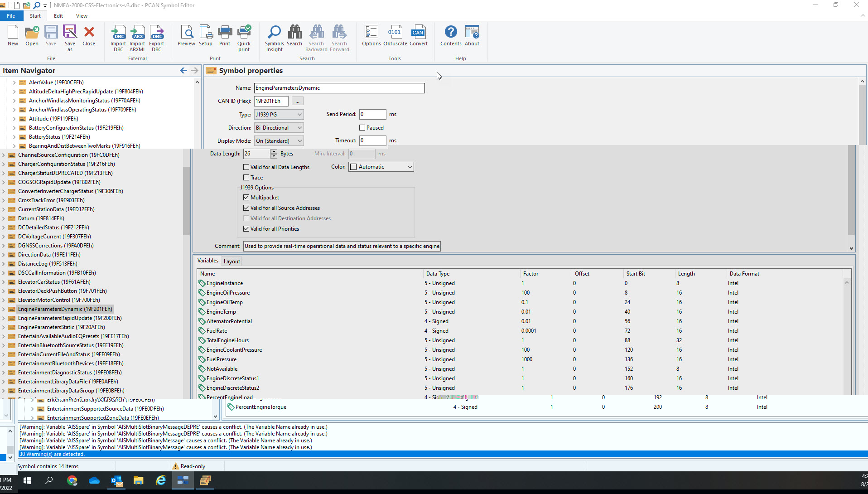The height and width of the screenshot is (494, 868).
Task: Toggle Valid for all Data Lengths
Action: click(x=246, y=167)
